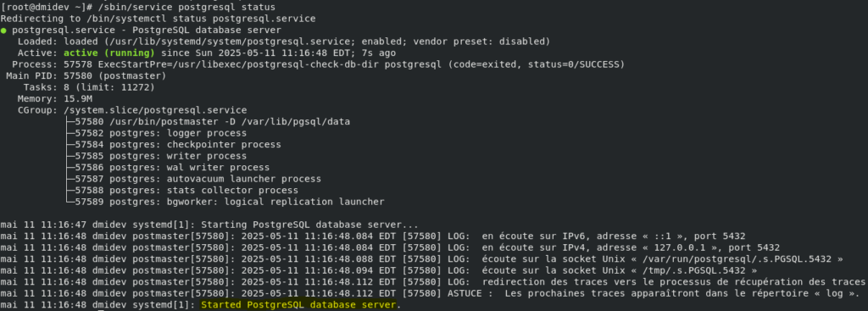
Task: Click the 'Memory: 15.9M' line
Action: point(55,99)
